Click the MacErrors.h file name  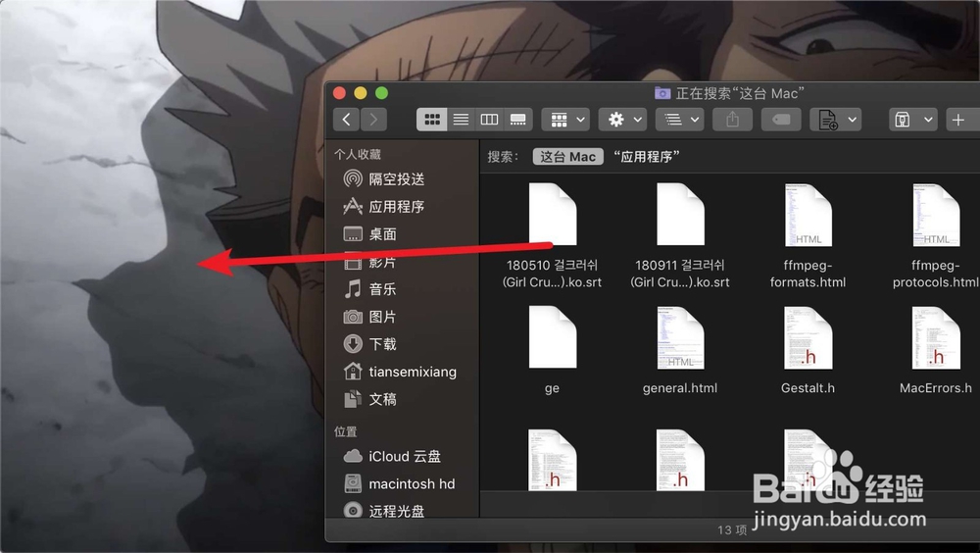coord(936,388)
